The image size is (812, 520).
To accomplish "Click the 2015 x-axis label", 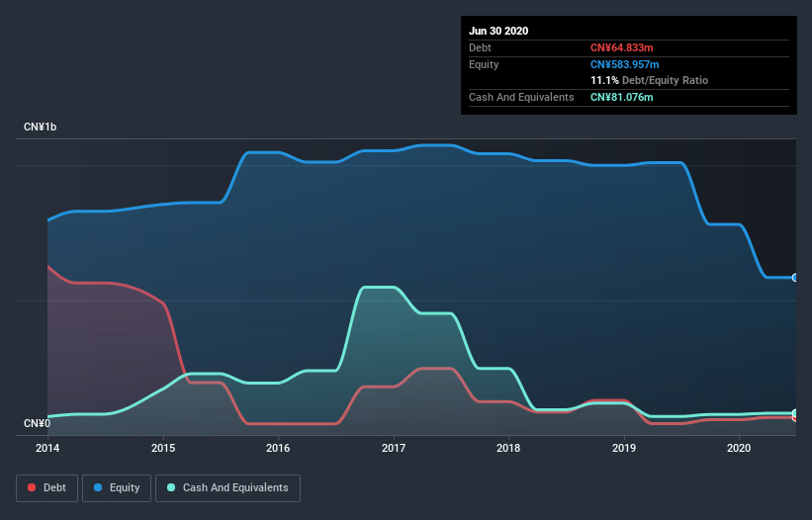I will [163, 448].
